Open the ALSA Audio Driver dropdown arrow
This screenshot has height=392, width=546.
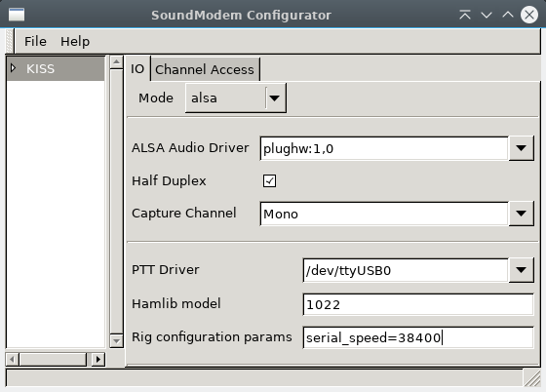(x=521, y=148)
